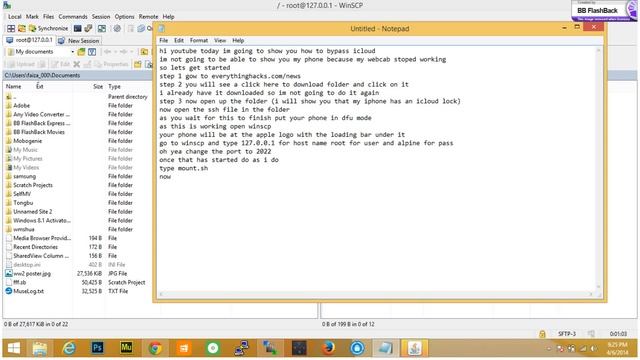Click the PuTTY icon in the WinSCP toolbar
Image resolution: width=640 pixels, height=360 pixels.
coord(88,28)
